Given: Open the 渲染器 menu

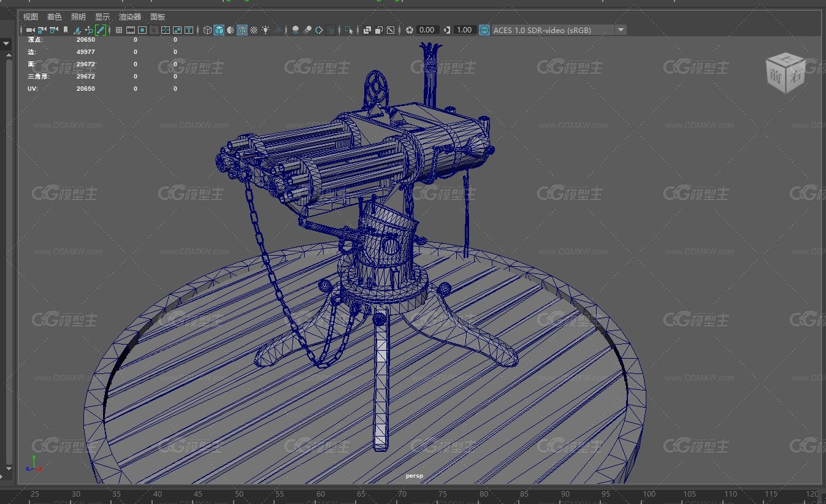Looking at the screenshot, I should point(130,17).
